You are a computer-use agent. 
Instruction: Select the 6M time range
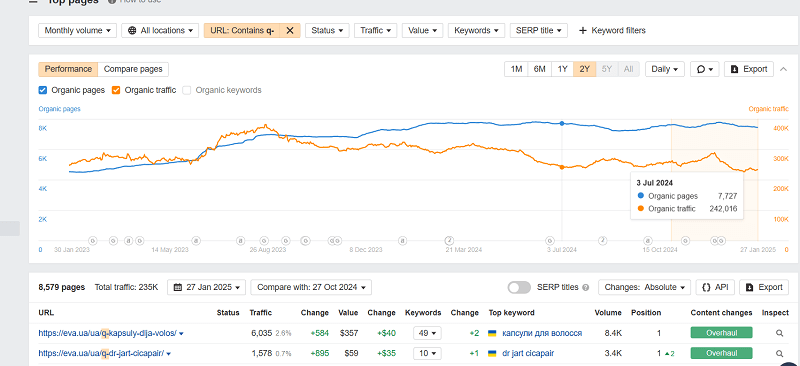point(539,69)
